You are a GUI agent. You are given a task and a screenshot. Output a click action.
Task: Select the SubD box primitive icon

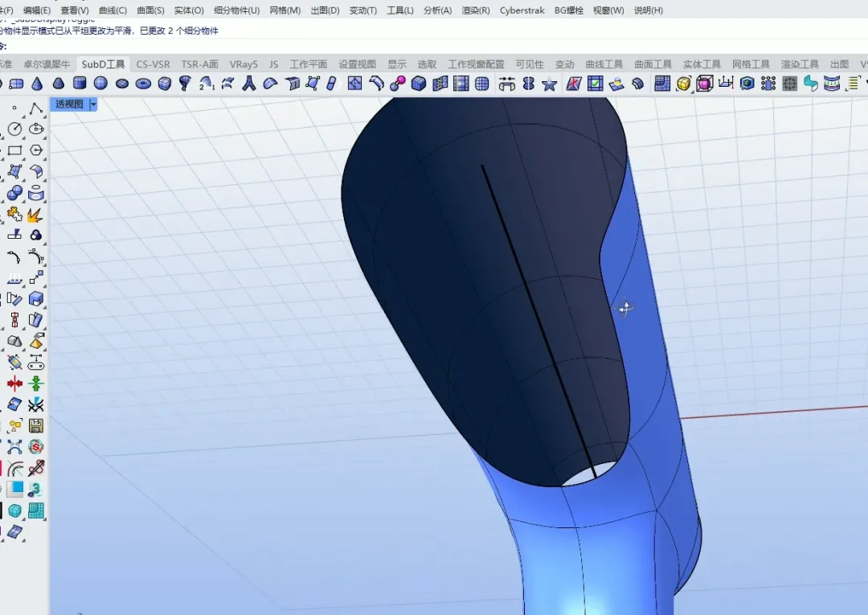coord(165,84)
